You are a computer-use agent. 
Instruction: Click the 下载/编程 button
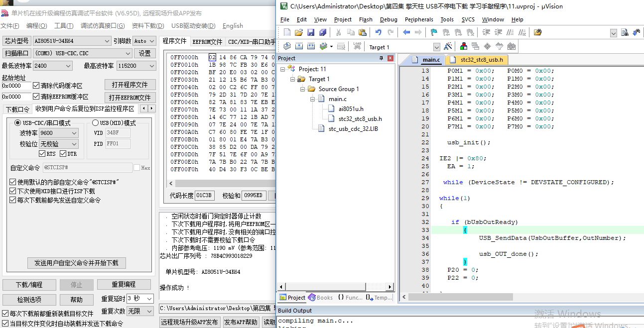coord(29,285)
